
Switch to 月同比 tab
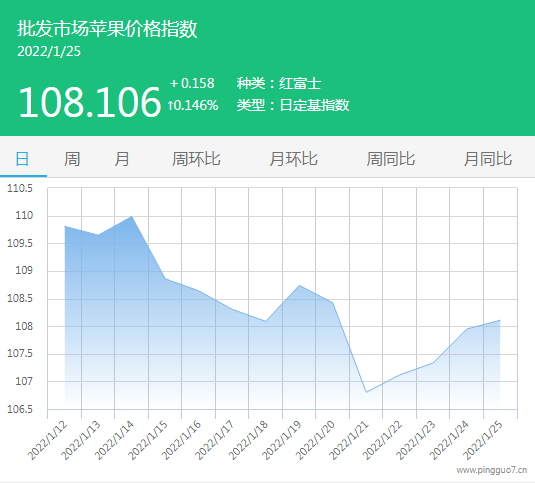(x=488, y=159)
